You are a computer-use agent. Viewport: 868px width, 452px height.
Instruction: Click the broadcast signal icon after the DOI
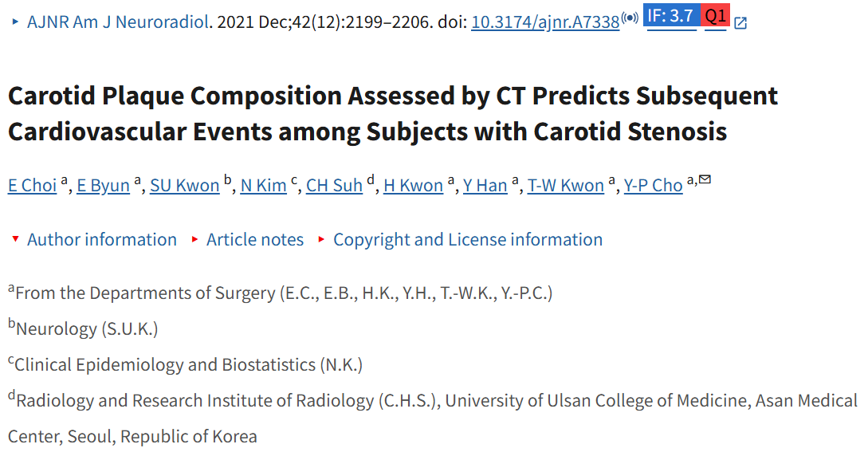pyautogui.click(x=630, y=18)
